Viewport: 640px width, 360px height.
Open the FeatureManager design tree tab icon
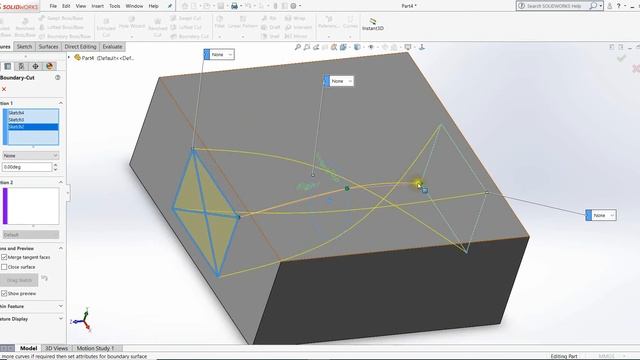pyautogui.click(x=8, y=66)
